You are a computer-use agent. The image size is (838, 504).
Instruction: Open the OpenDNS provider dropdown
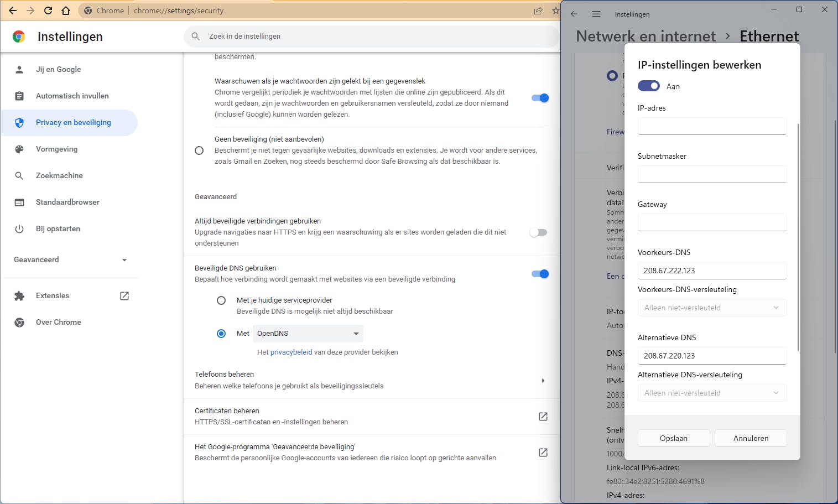[x=308, y=334]
